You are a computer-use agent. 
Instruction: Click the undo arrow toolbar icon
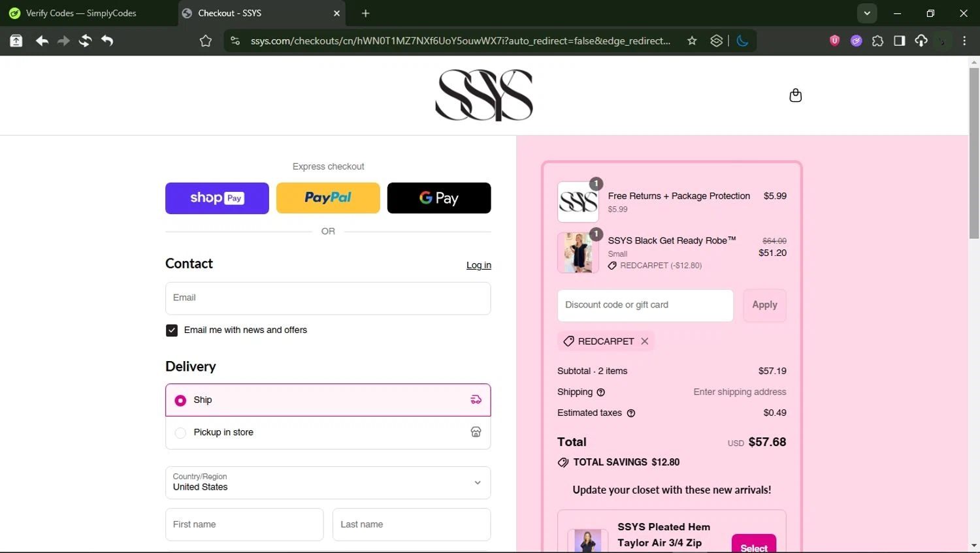click(107, 40)
